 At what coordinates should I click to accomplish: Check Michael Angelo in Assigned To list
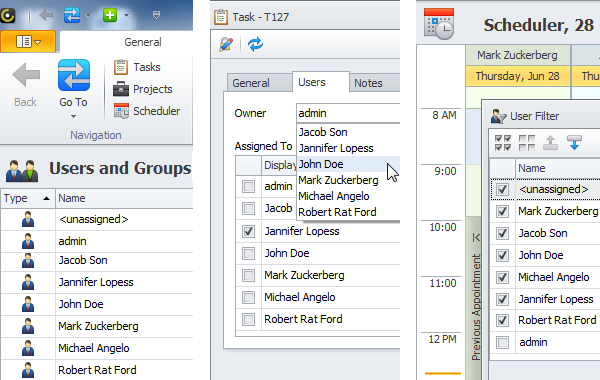(248, 297)
